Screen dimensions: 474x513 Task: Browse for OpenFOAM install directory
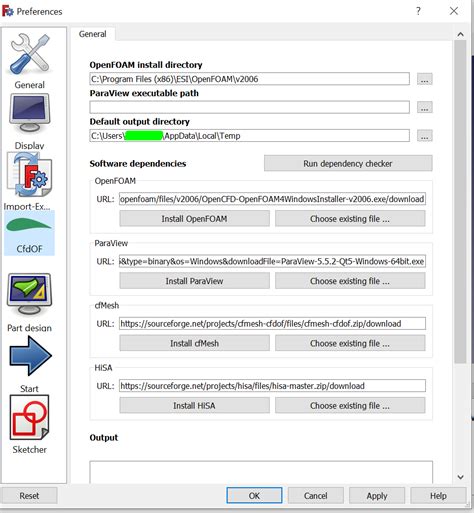coord(424,79)
